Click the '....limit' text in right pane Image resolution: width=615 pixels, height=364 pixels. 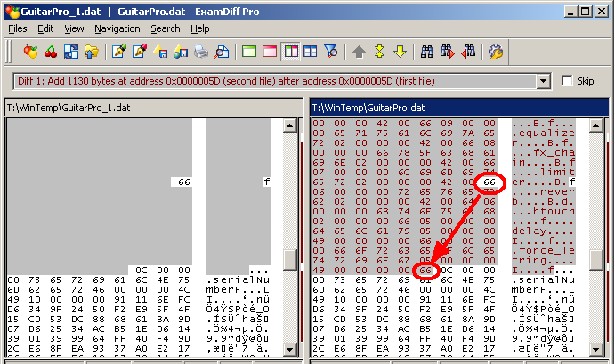tap(543, 172)
